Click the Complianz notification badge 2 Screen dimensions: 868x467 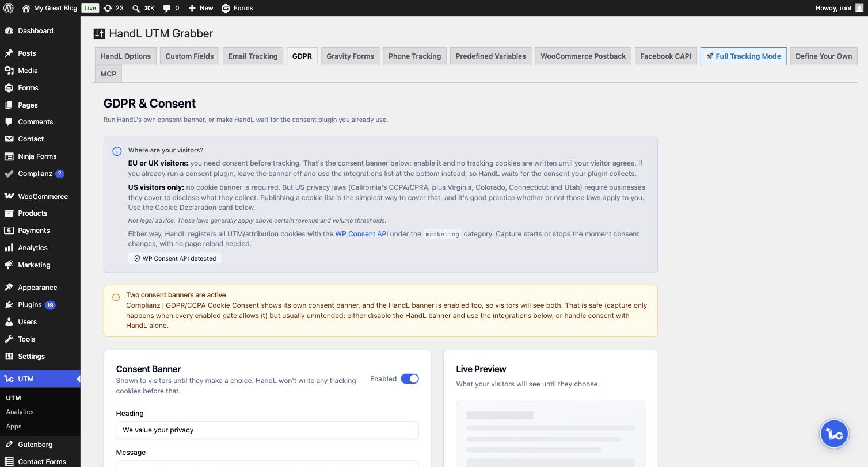tap(59, 174)
